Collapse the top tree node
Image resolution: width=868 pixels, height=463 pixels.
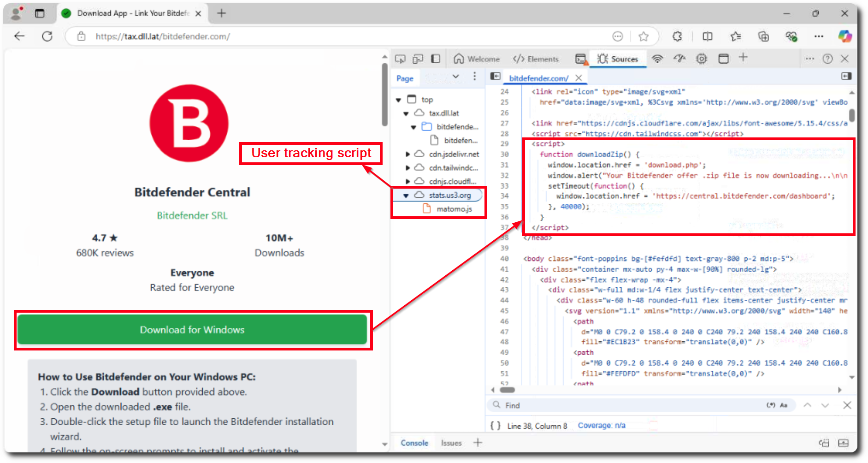pyautogui.click(x=398, y=100)
